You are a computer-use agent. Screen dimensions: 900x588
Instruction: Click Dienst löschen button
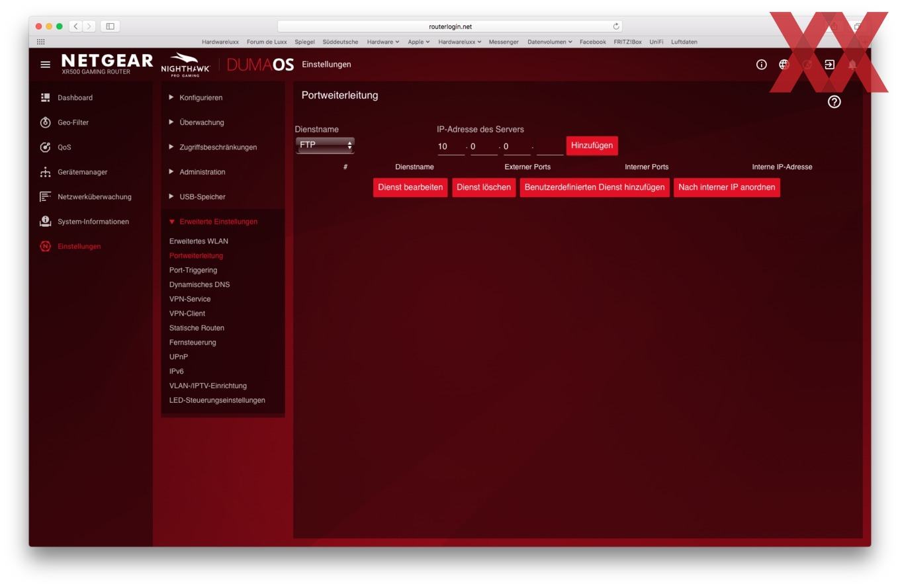click(484, 188)
